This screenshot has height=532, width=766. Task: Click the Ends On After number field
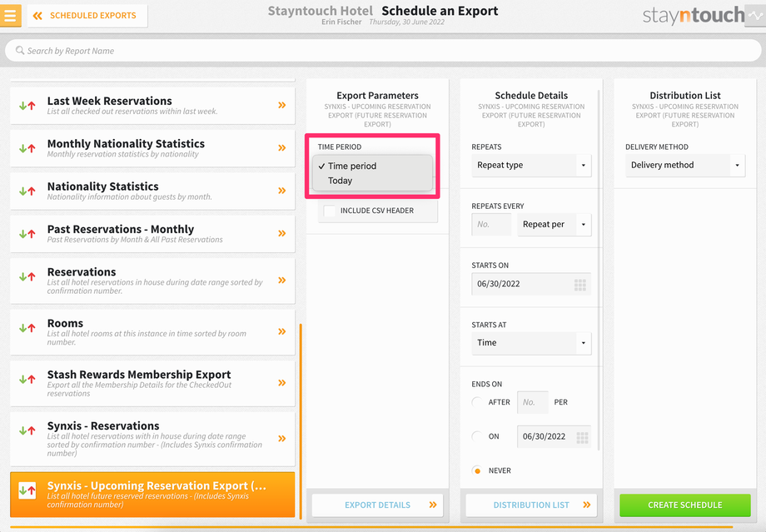click(533, 403)
